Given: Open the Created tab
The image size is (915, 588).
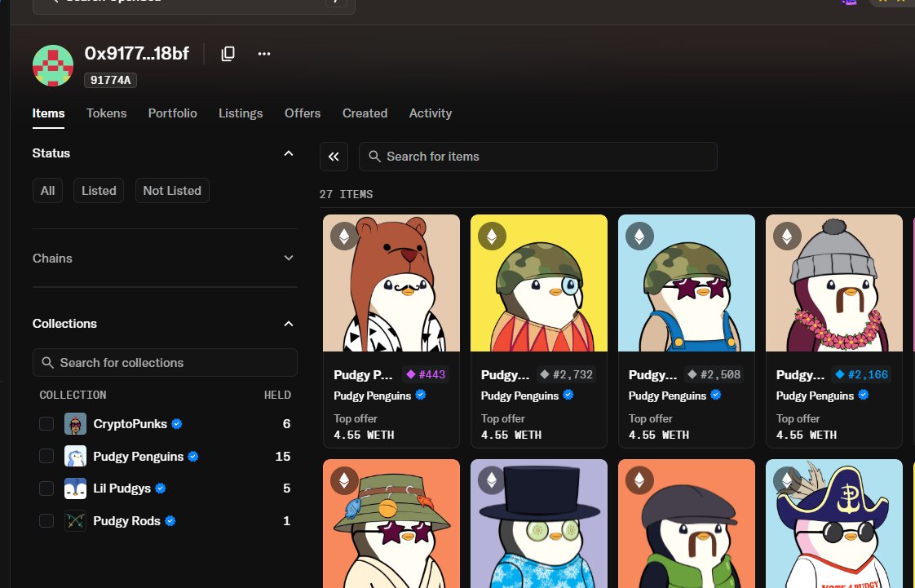Looking at the screenshot, I should click(365, 113).
